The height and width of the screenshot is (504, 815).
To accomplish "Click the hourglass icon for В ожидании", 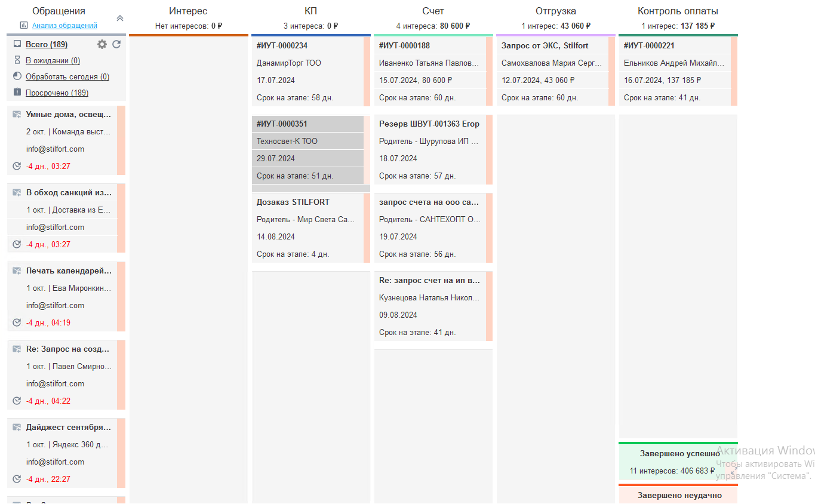I will 17,60.
